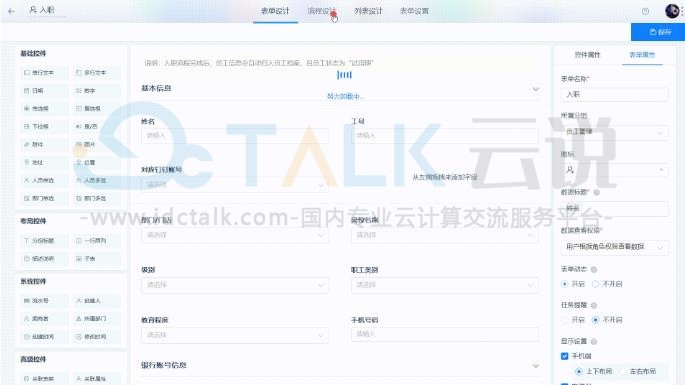Add the 部门多选 control

[x=96, y=198]
